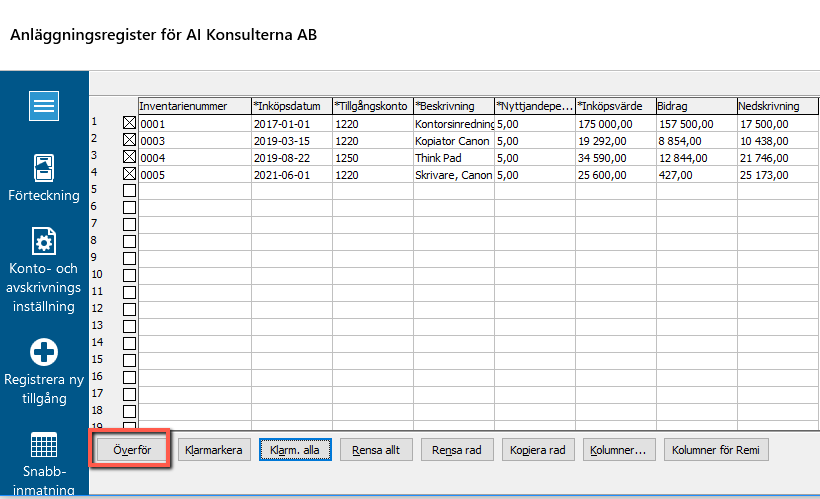Click the Klarmarkera button
820x499 pixels.
pyautogui.click(x=213, y=450)
